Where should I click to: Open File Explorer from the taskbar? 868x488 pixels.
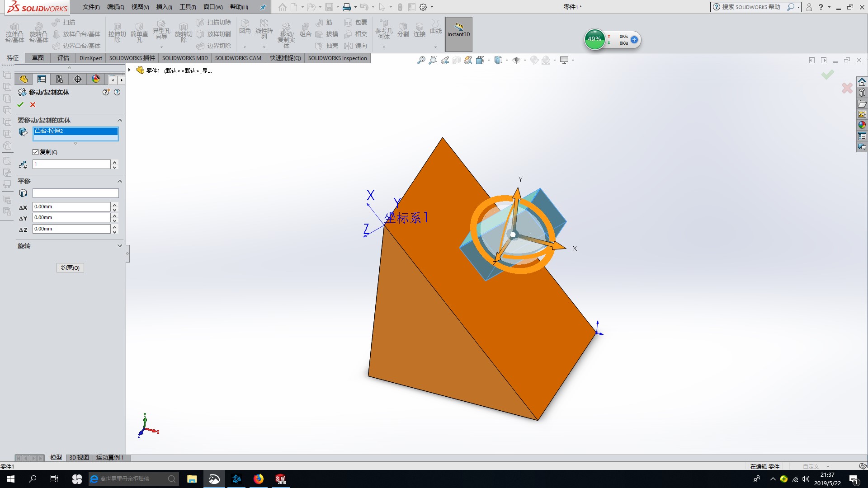[192, 479]
